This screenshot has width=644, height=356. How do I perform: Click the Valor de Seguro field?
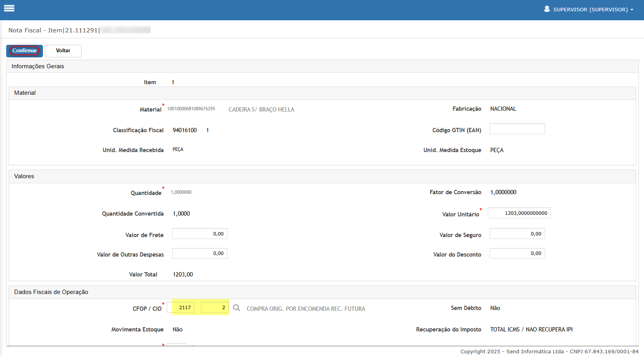point(517,234)
